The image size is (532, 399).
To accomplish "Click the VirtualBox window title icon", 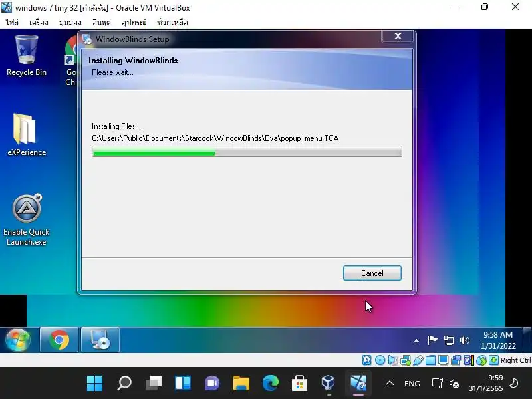I will coord(7,7).
